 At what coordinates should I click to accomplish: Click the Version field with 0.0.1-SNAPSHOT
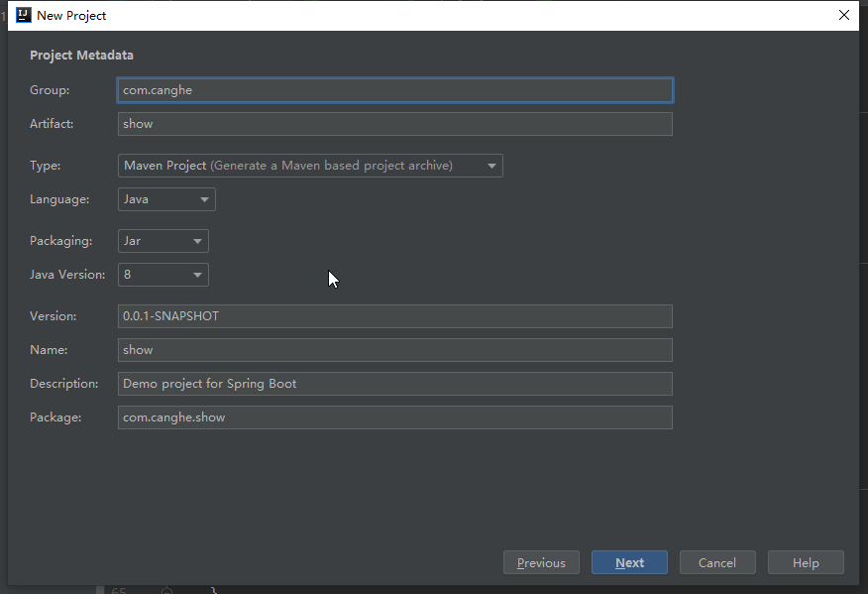(395, 316)
